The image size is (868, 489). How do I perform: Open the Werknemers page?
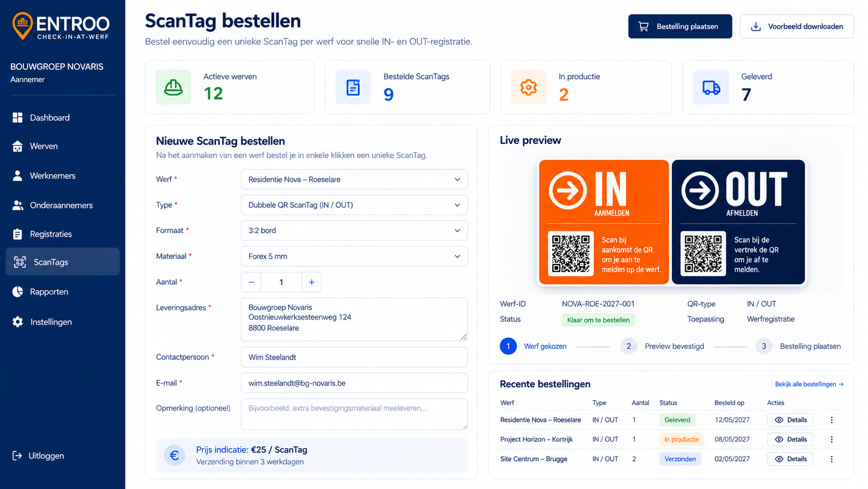[x=62, y=176]
